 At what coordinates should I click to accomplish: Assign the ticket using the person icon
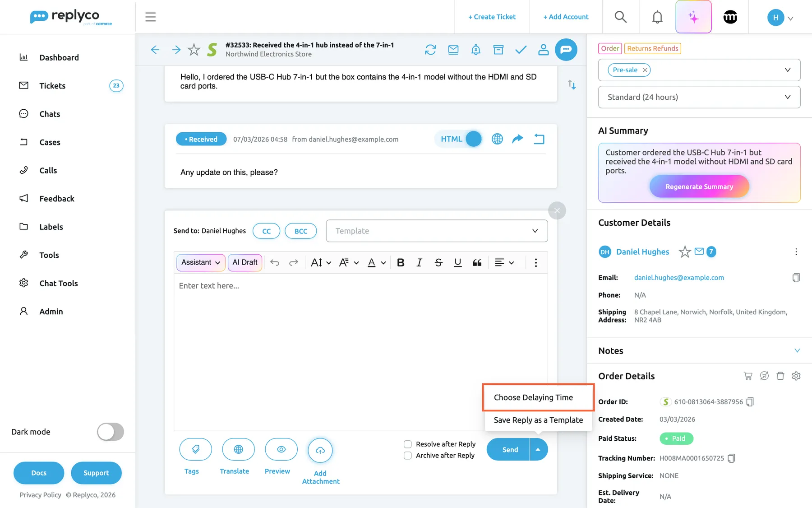click(x=544, y=50)
